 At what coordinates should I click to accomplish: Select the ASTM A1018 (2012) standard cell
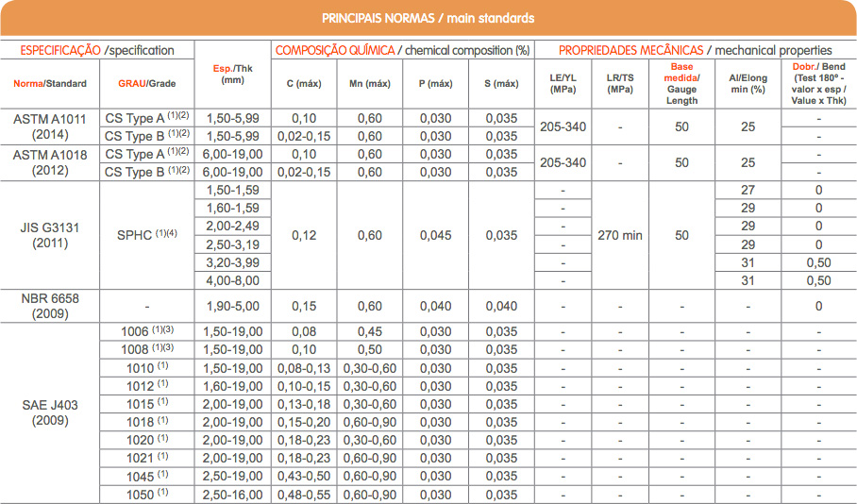pos(49,162)
